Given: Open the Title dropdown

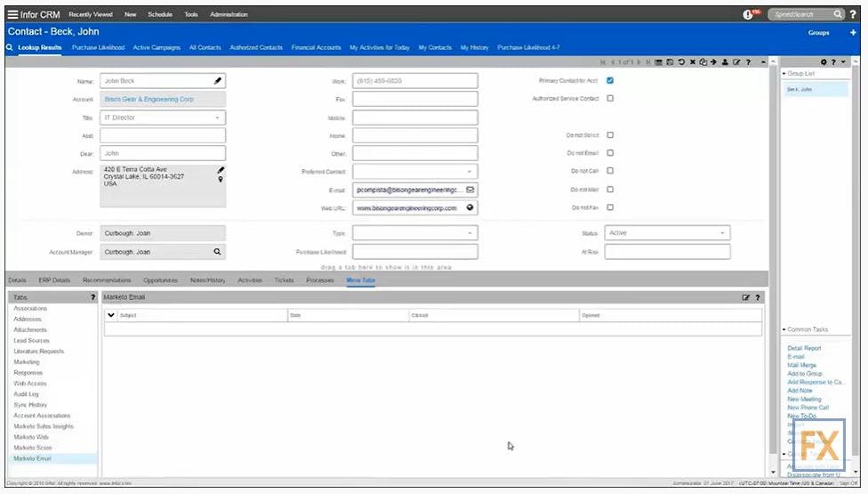Looking at the screenshot, I should tap(217, 118).
